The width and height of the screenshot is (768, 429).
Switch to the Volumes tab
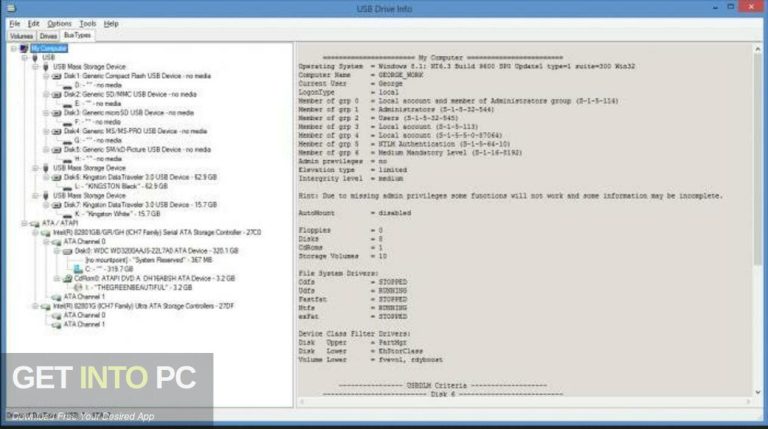click(x=21, y=35)
